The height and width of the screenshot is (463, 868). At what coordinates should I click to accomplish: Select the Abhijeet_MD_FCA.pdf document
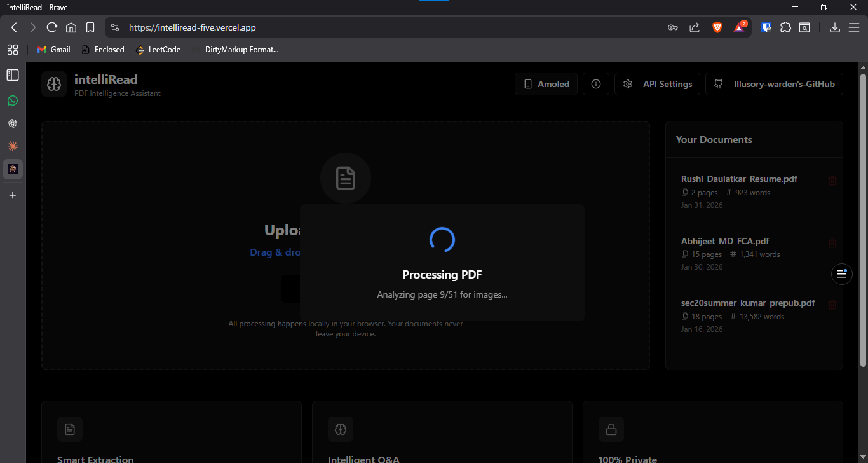(725, 241)
